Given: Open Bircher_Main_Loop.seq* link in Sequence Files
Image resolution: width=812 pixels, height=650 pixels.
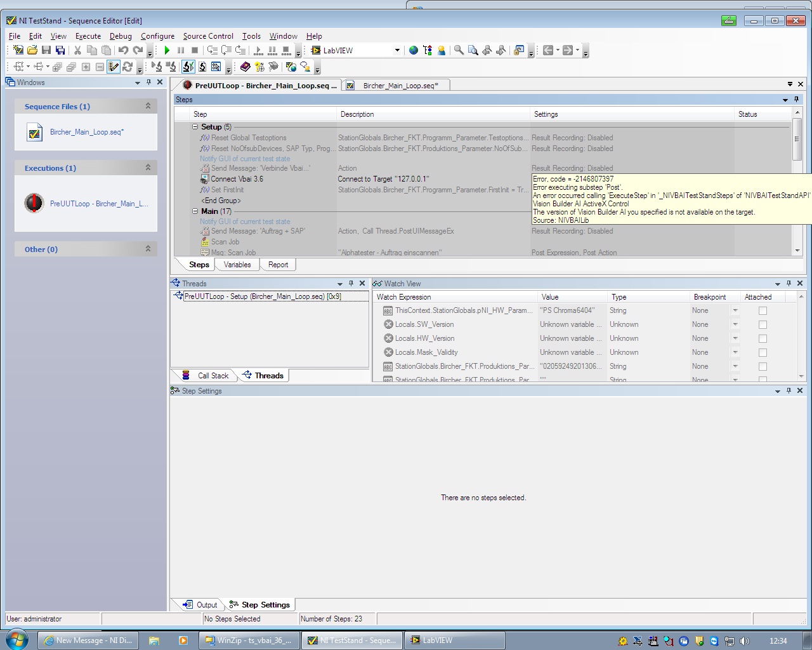Looking at the screenshot, I should coord(87,132).
